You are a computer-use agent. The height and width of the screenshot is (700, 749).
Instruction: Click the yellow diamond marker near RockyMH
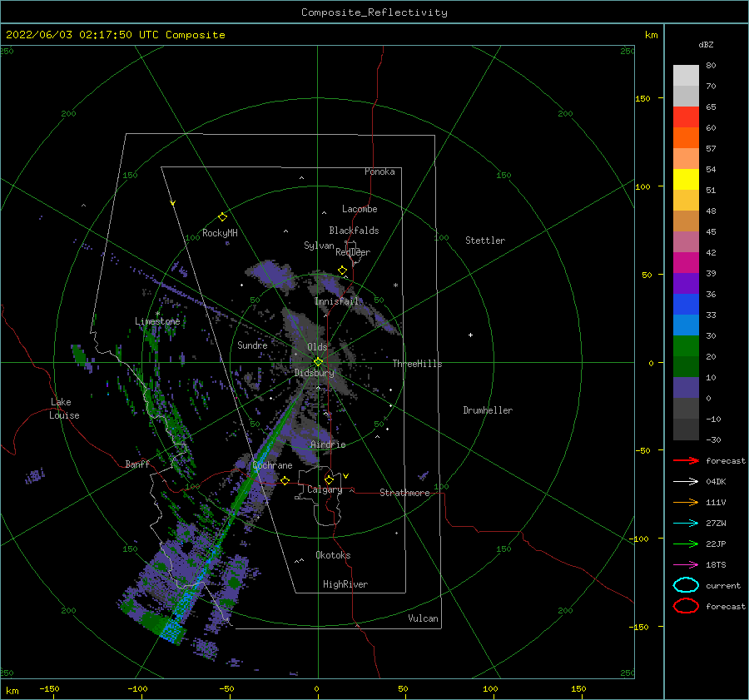point(222,217)
